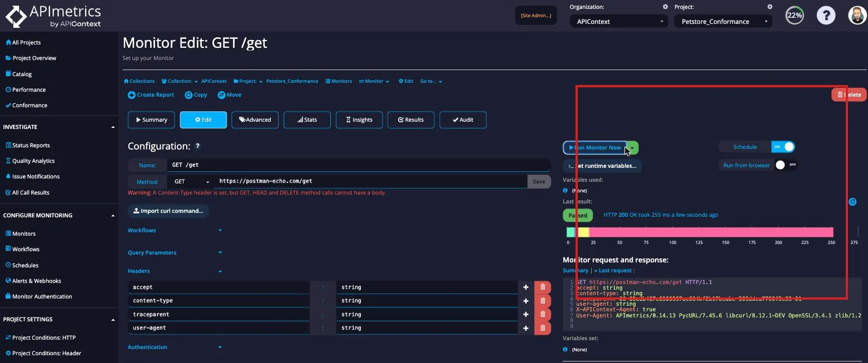The height and width of the screenshot is (363, 868).
Task: Expand the Workflows section
Action: [175, 230]
